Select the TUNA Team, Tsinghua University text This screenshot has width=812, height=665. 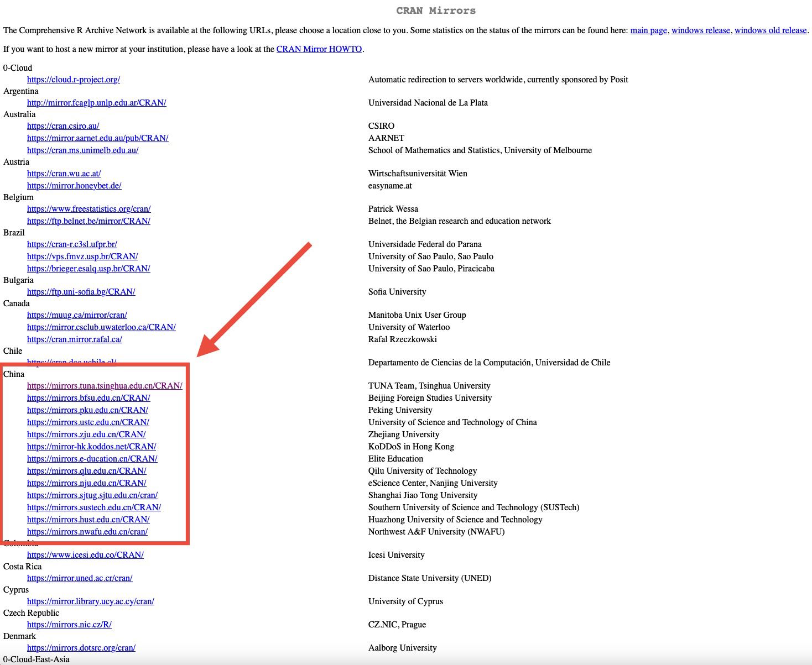[429, 386]
